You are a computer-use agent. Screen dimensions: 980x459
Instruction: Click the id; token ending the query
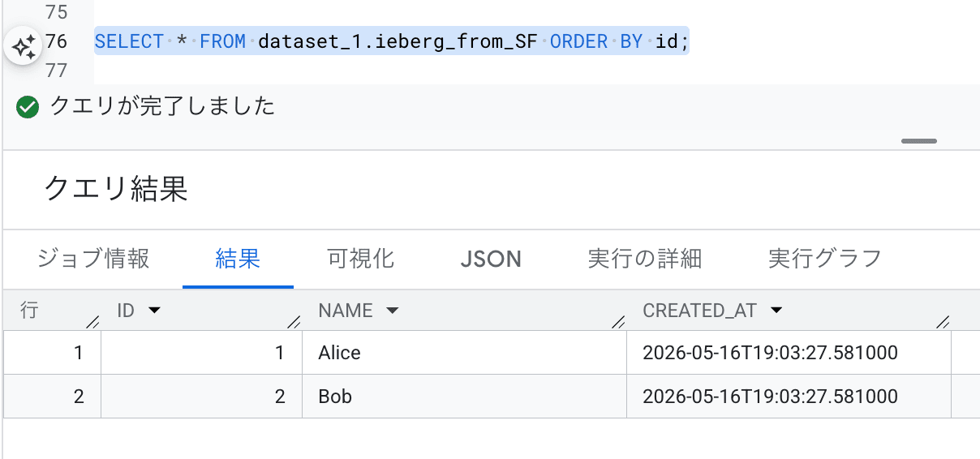tap(673, 41)
